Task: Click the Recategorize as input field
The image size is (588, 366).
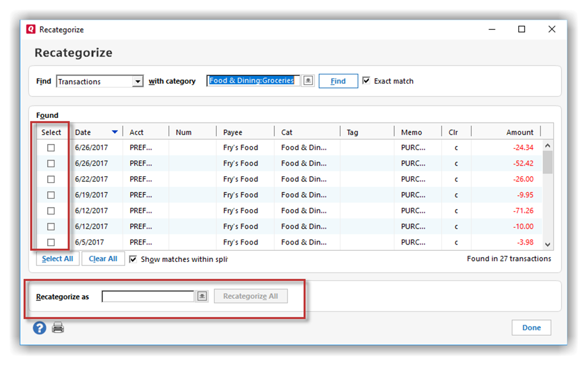Action: point(148,296)
